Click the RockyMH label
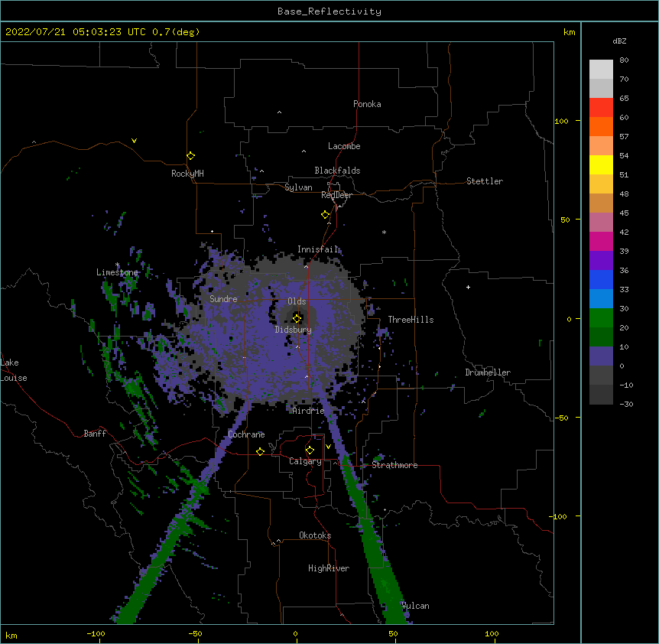Screen dimensions: 659x644 [x=187, y=174]
